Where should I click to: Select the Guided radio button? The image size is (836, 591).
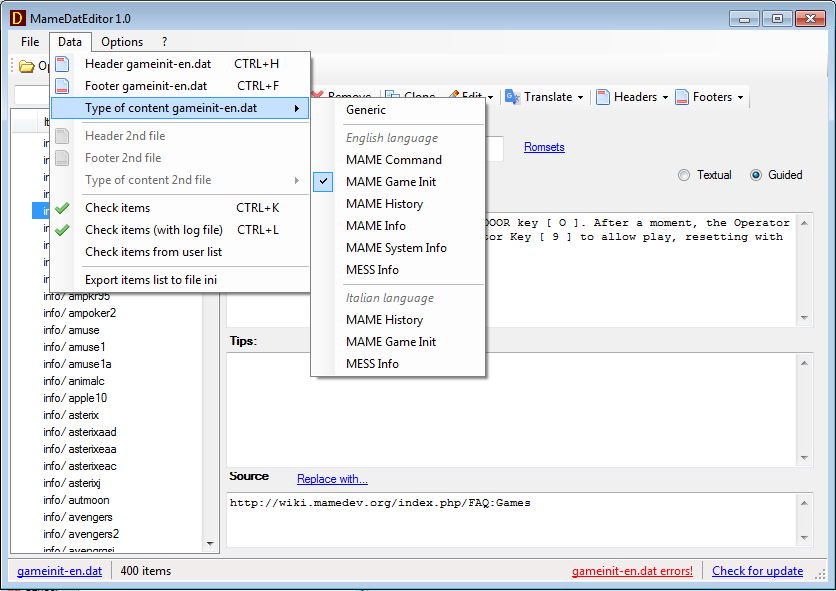(x=756, y=175)
